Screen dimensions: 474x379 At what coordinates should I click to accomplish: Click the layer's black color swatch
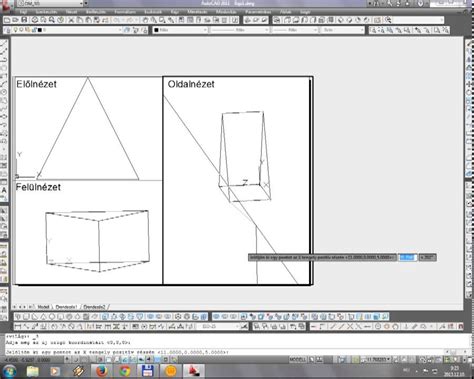tap(40, 30)
